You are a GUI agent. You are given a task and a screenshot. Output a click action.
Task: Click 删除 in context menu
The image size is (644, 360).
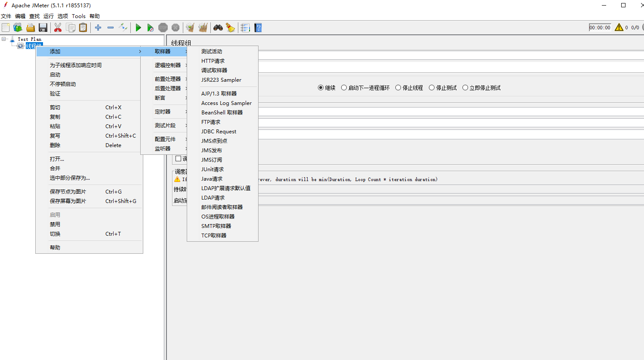coord(89,145)
